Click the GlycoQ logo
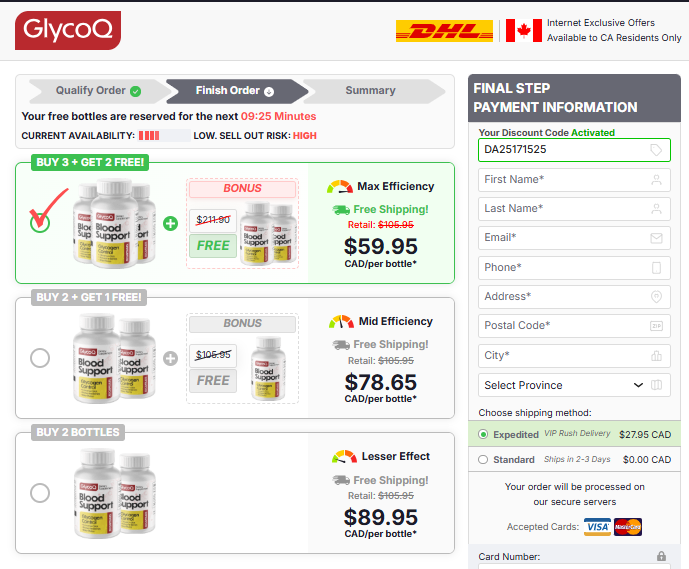 point(68,30)
